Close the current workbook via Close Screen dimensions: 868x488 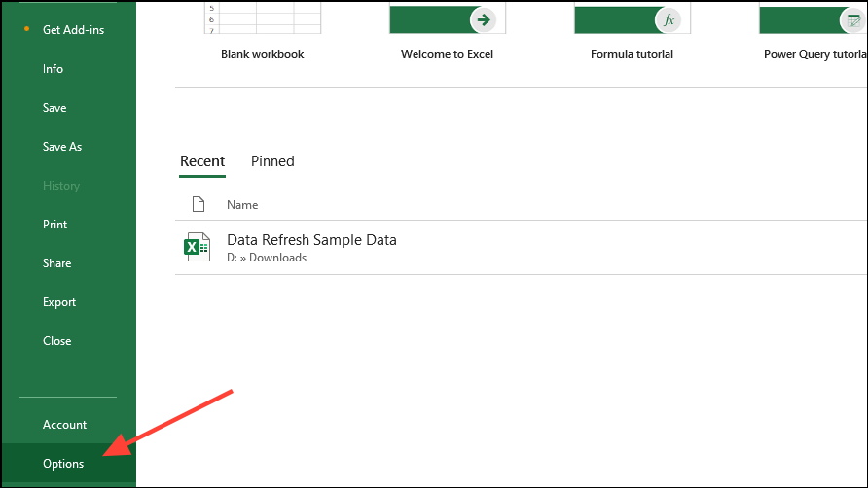click(57, 341)
